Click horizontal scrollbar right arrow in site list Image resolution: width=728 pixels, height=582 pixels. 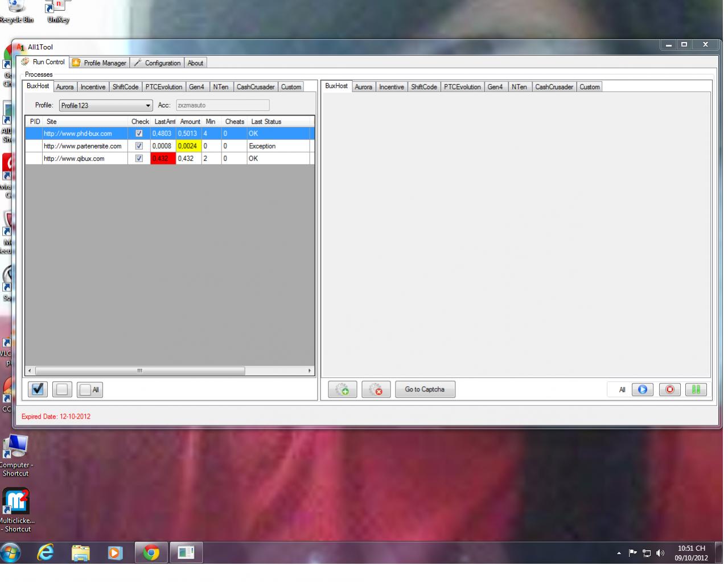click(310, 371)
